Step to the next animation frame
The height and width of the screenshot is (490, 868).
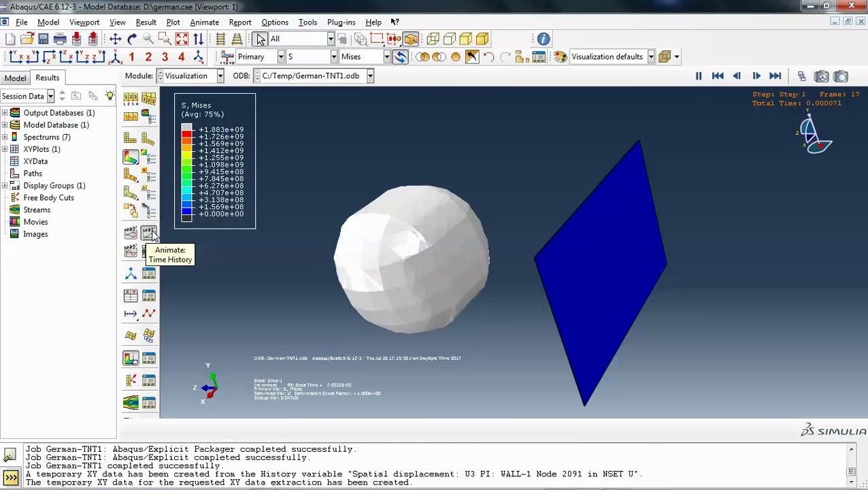[x=756, y=76]
